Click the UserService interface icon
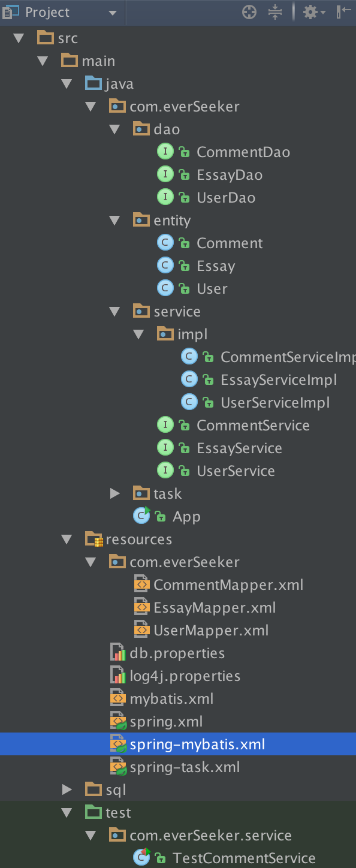This screenshot has width=356, height=868. [x=165, y=471]
